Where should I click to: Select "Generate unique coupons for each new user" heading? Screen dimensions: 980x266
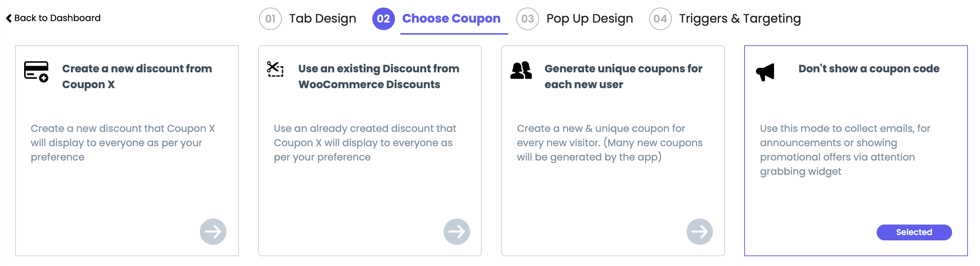click(623, 76)
